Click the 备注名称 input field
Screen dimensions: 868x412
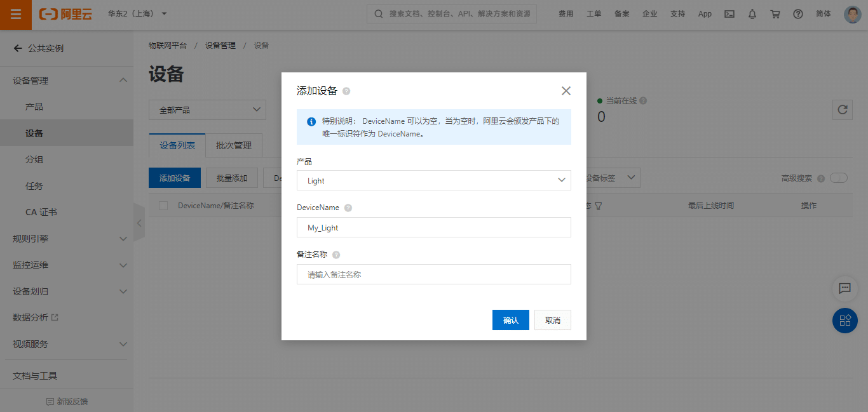point(433,274)
